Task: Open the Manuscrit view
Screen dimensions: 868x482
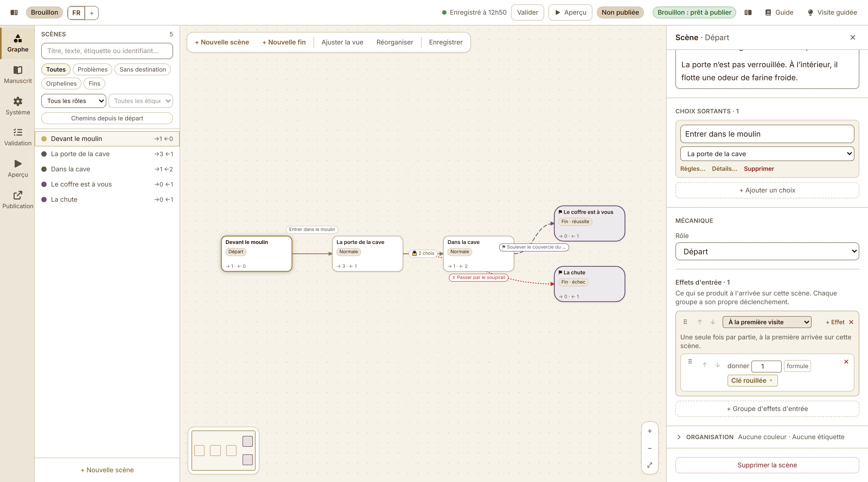Action: point(18,75)
